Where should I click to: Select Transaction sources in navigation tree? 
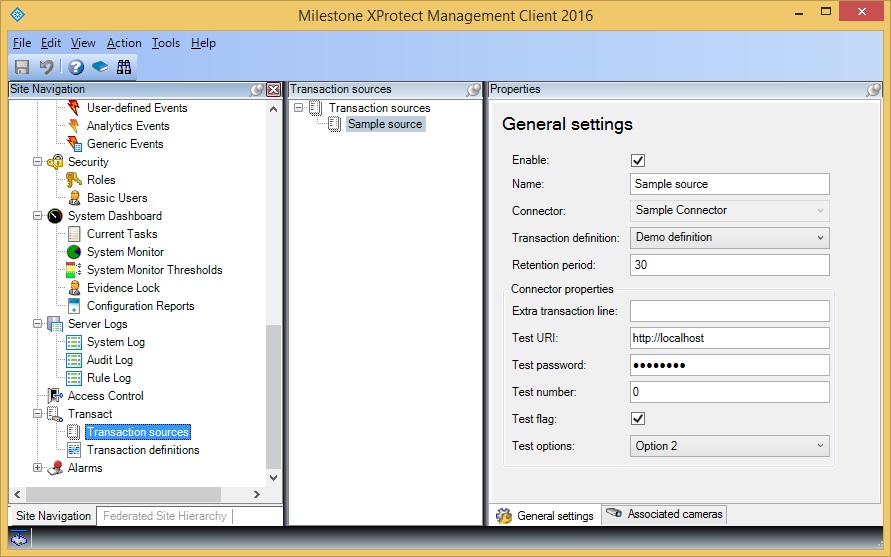(138, 432)
